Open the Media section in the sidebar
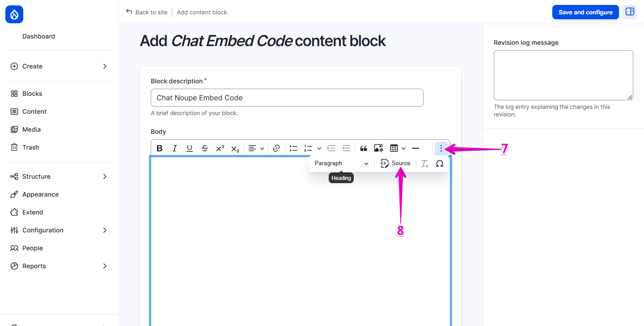 32,129
